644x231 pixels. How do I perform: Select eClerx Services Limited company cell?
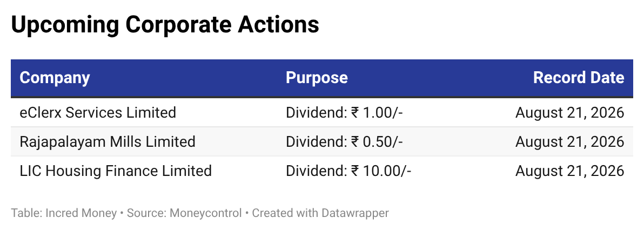[98, 112]
